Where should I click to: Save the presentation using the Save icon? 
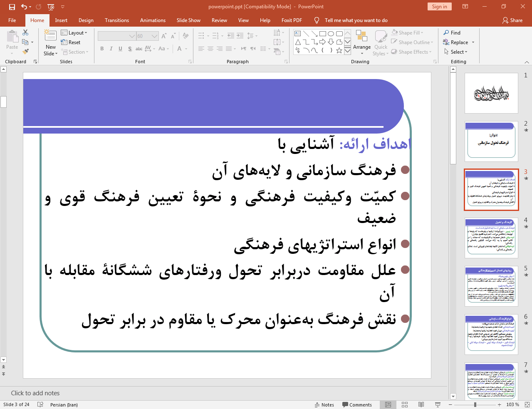click(x=12, y=7)
